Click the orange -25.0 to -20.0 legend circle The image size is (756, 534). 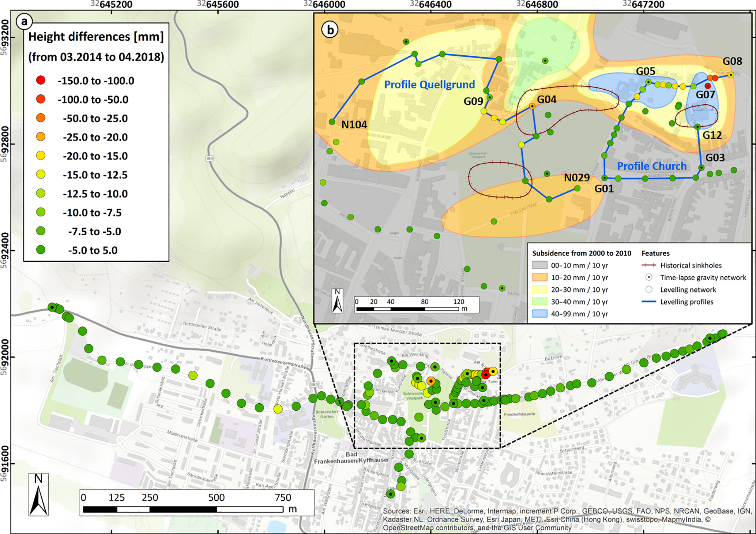41,137
